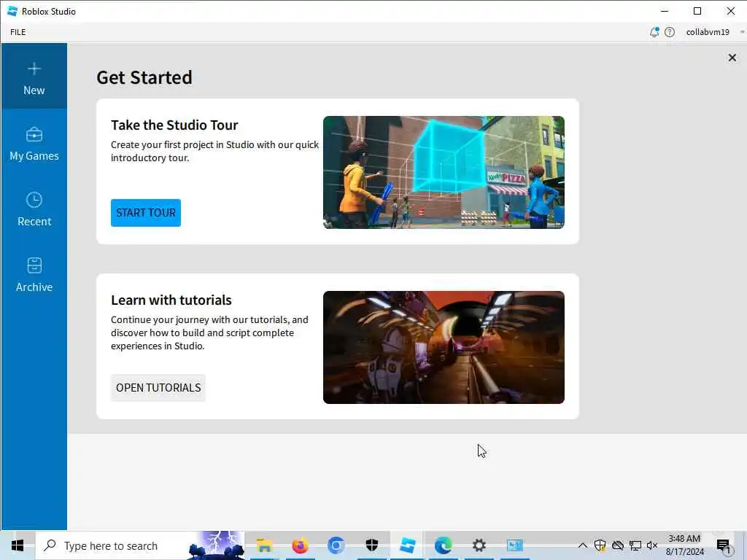Open the help question mark icon
The image size is (747, 560).
tap(670, 32)
